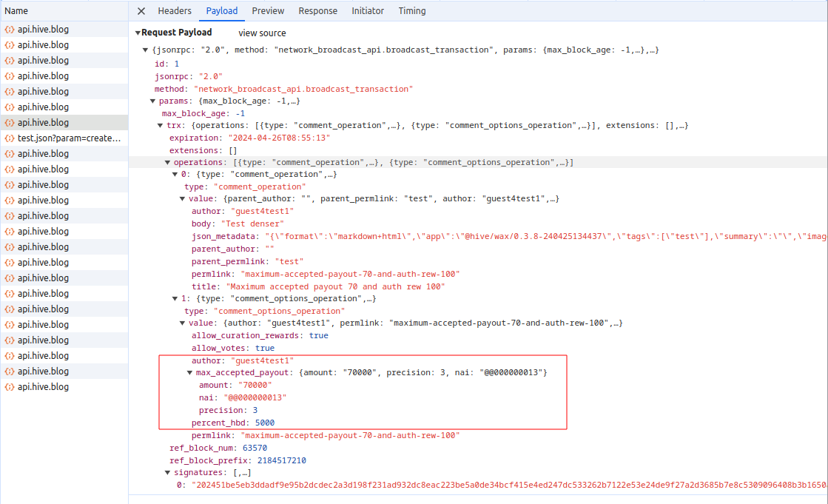Collapse the Request Payload section
This screenshot has height=504, width=828.
pos(138,33)
